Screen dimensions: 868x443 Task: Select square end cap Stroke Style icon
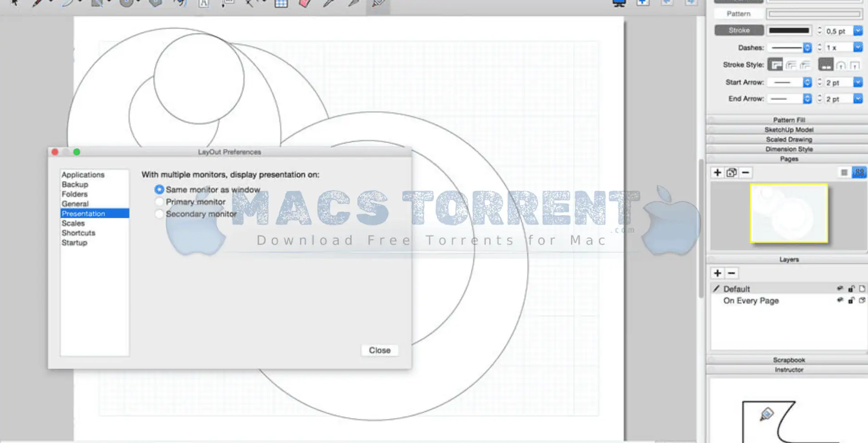(x=855, y=65)
